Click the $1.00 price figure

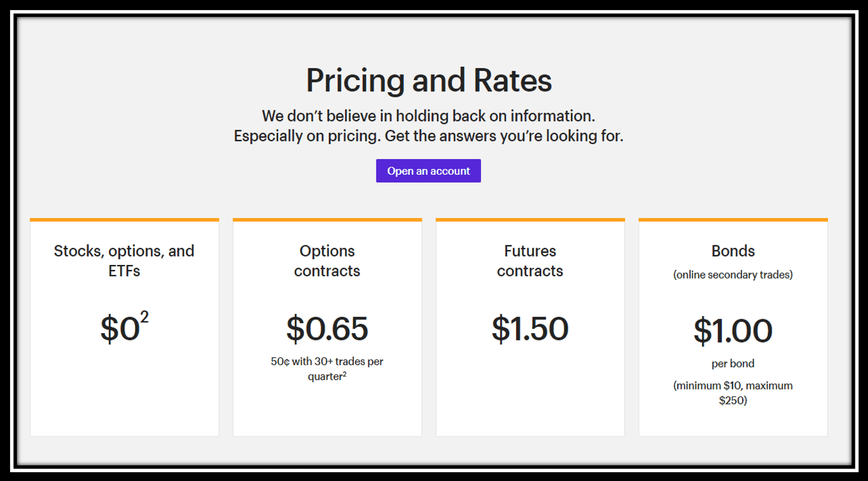point(733,331)
